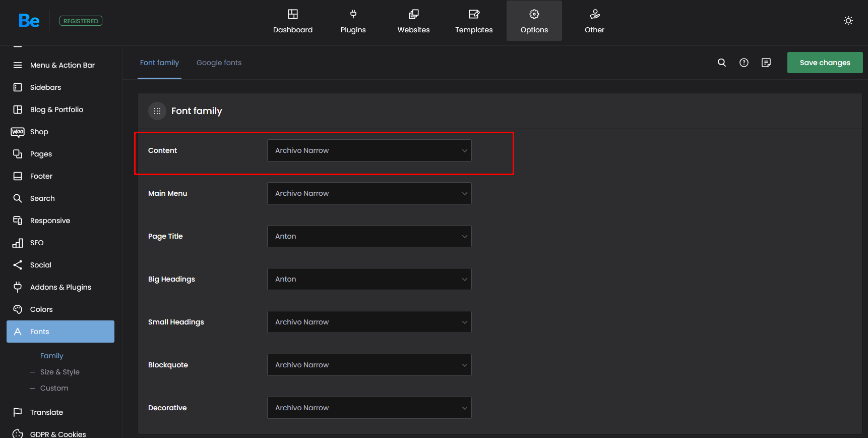
Task: Click the Sidebars icon
Action: click(x=18, y=87)
